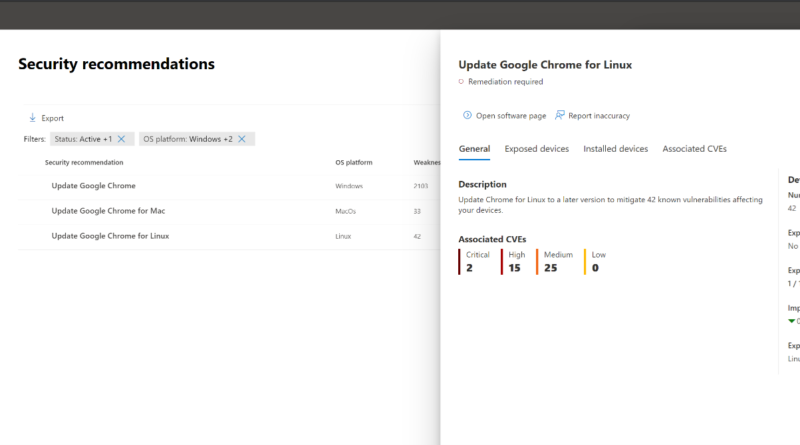This screenshot has height=445, width=800.
Task: Click the Security recommendations page heading
Action: click(x=116, y=64)
